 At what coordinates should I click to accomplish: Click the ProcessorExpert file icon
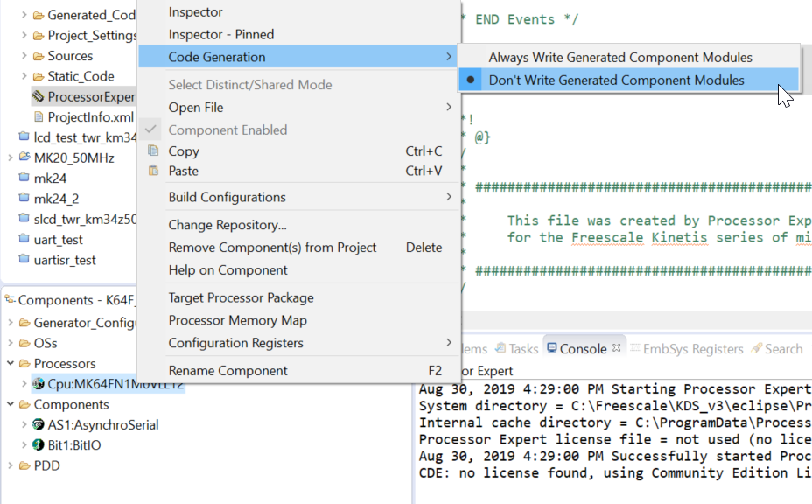coord(38,96)
